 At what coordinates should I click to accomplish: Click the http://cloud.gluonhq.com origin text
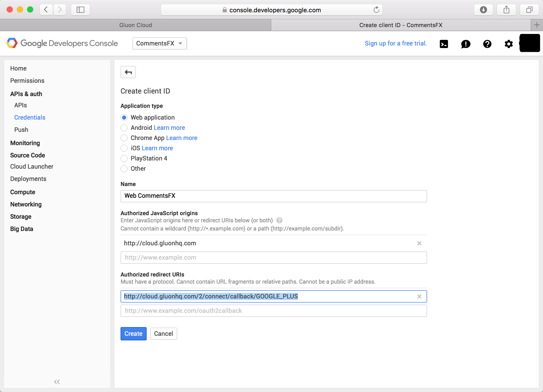click(160, 243)
